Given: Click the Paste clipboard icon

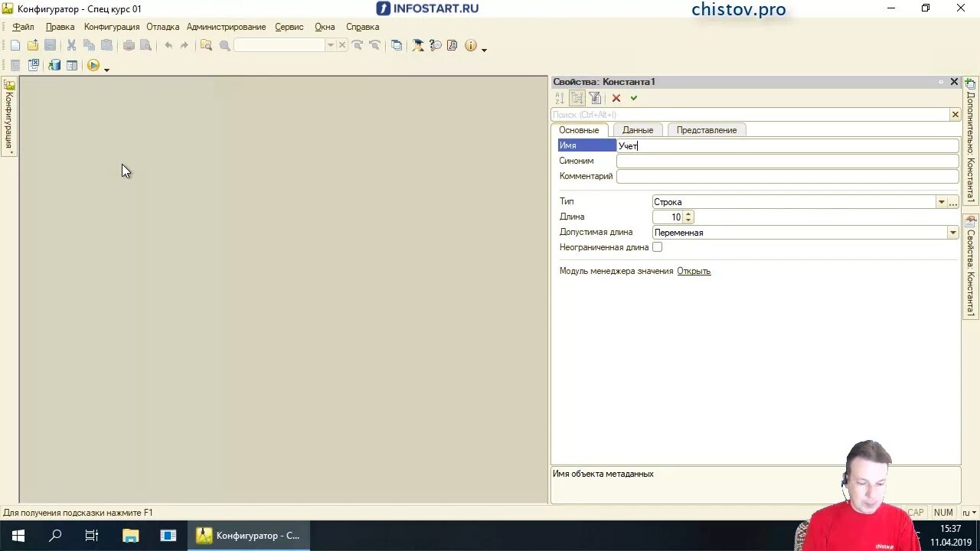Looking at the screenshot, I should (x=106, y=45).
